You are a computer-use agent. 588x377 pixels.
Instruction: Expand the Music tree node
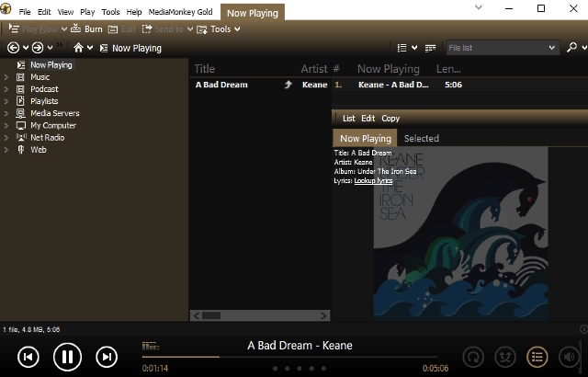coord(6,77)
